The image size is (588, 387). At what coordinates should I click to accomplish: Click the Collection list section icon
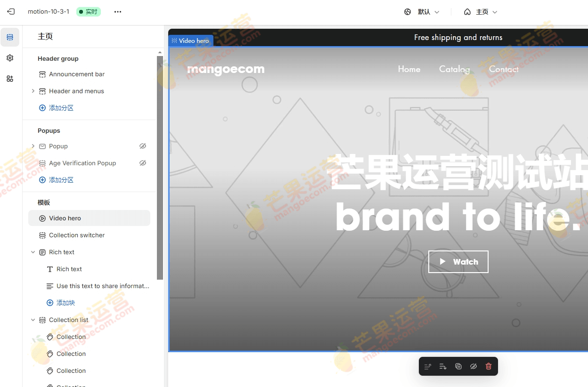click(x=42, y=320)
